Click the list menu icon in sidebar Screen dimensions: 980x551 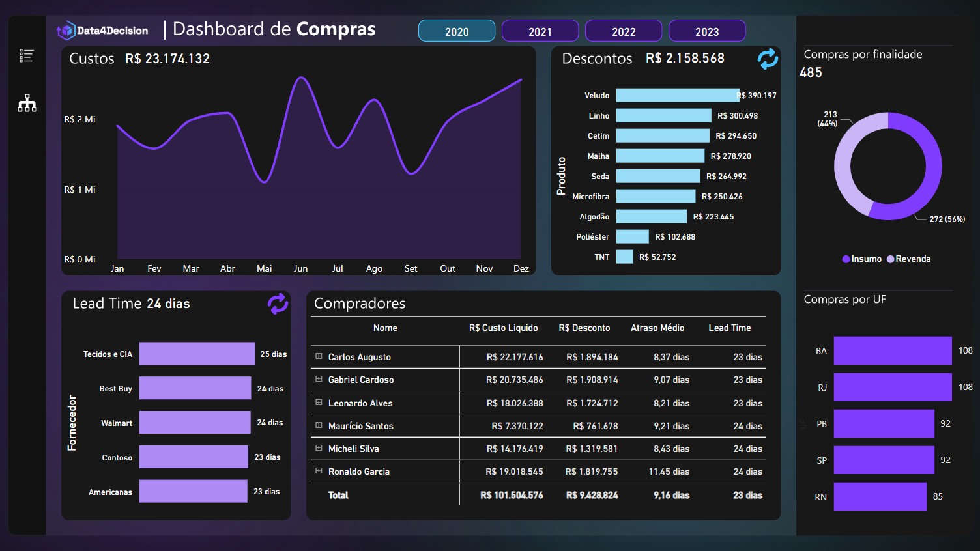coord(27,56)
